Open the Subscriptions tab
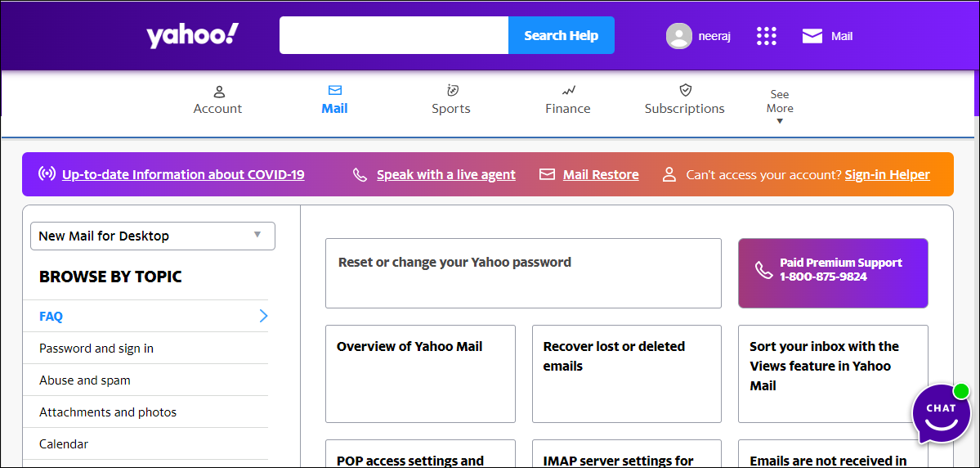The height and width of the screenshot is (468, 980). [x=684, y=100]
